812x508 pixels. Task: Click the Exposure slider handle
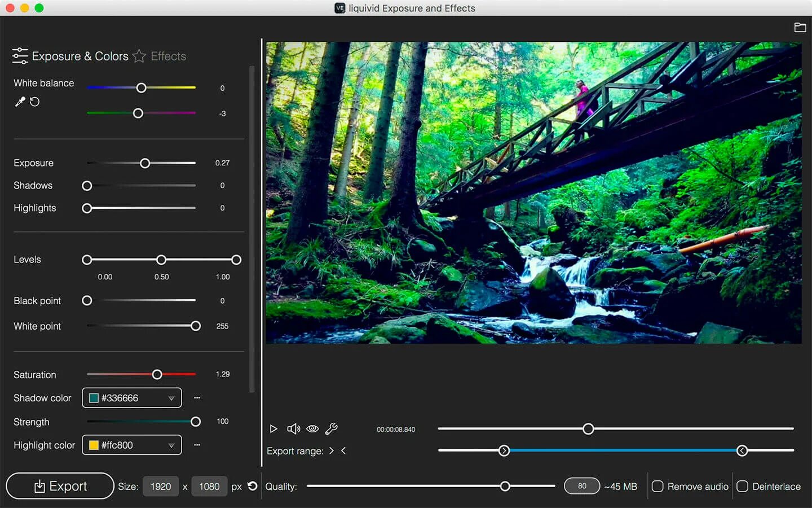[x=145, y=163]
